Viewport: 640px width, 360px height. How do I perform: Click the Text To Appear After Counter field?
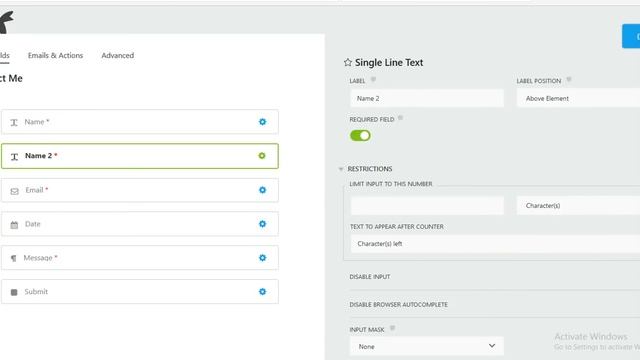click(x=495, y=244)
